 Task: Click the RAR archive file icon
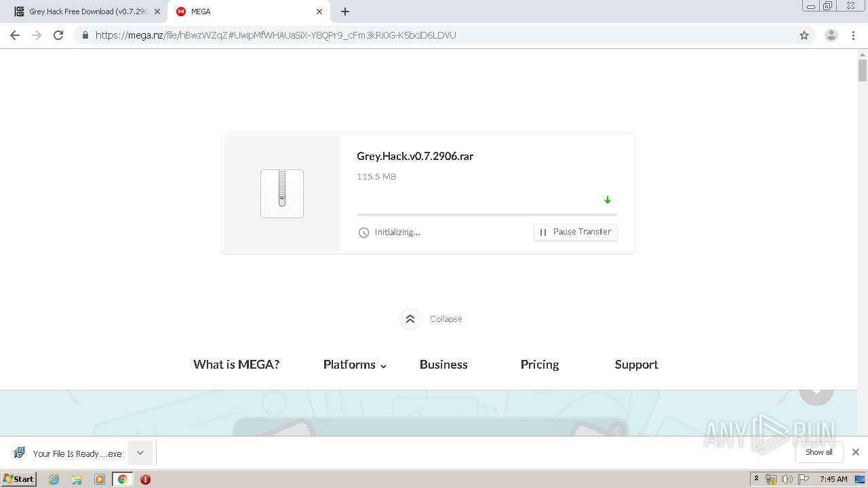tap(282, 194)
